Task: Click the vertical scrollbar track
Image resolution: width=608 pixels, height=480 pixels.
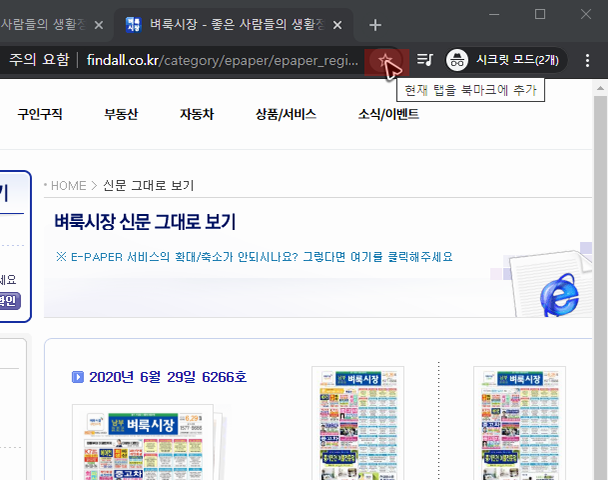Action: tap(600, 287)
